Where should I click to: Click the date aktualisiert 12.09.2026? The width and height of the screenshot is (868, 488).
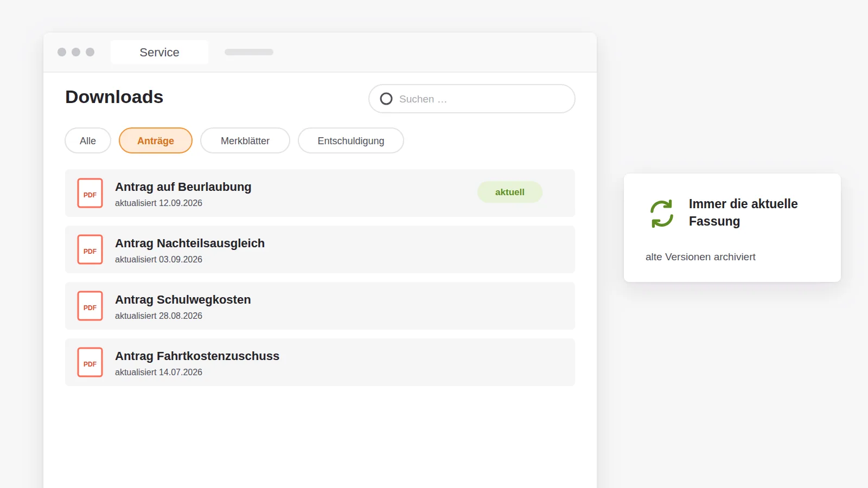click(158, 203)
